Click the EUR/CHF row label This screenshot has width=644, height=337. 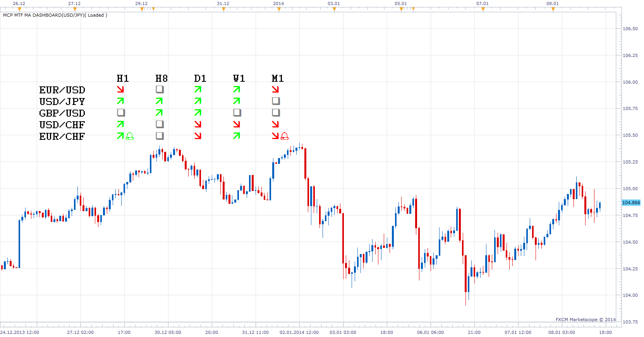click(x=62, y=137)
